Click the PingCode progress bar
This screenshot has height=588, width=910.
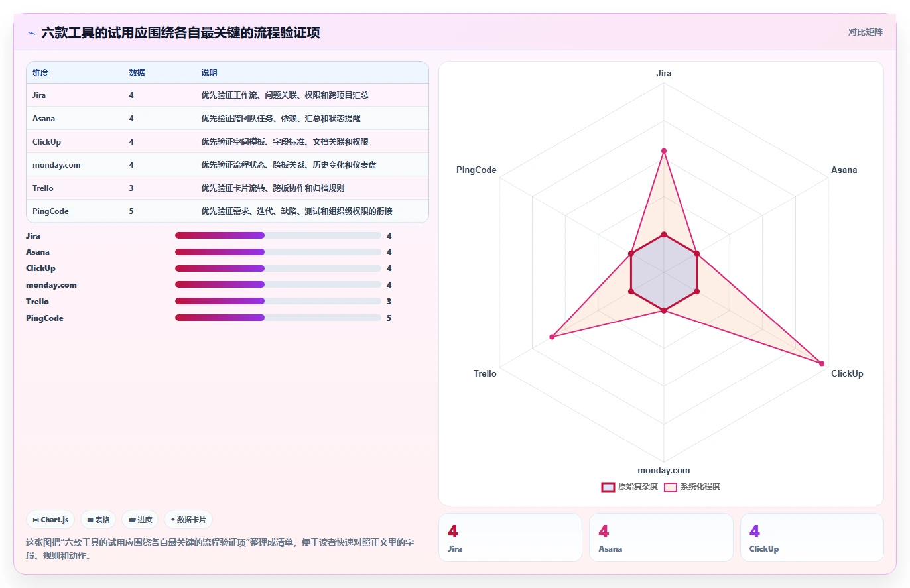click(x=278, y=318)
